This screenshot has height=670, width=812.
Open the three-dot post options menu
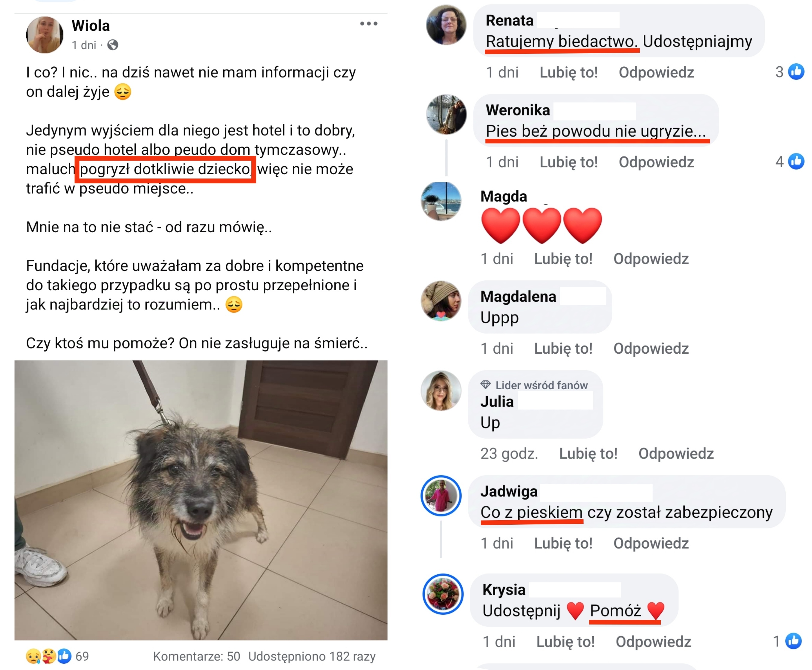(368, 24)
